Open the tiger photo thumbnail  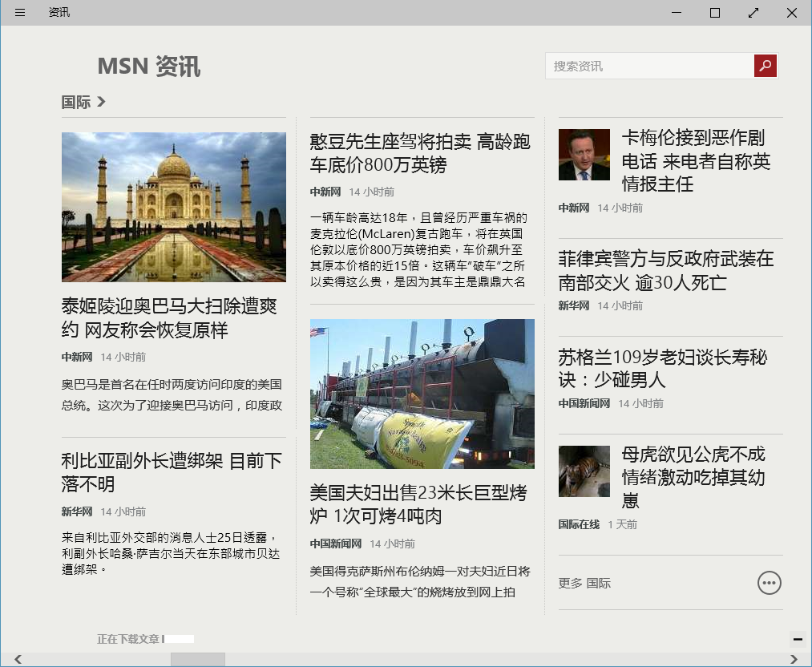click(584, 471)
